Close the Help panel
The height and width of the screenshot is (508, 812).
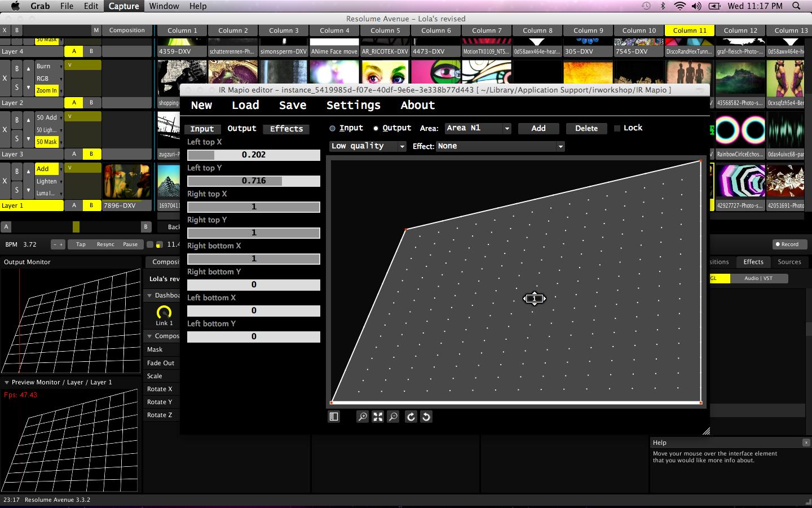(806, 443)
